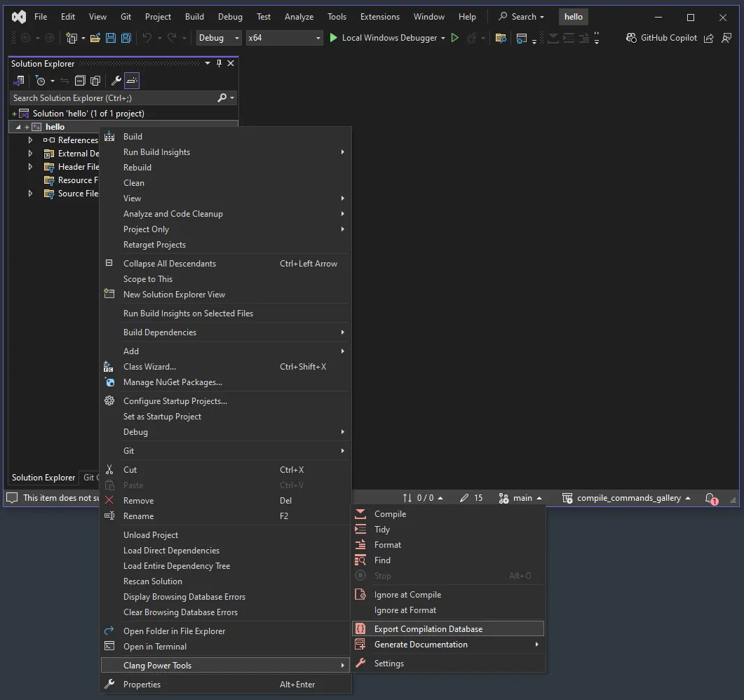The image size is (744, 700).
Task: Click the Configure Startup Projects gear icon
Action: pyautogui.click(x=109, y=401)
